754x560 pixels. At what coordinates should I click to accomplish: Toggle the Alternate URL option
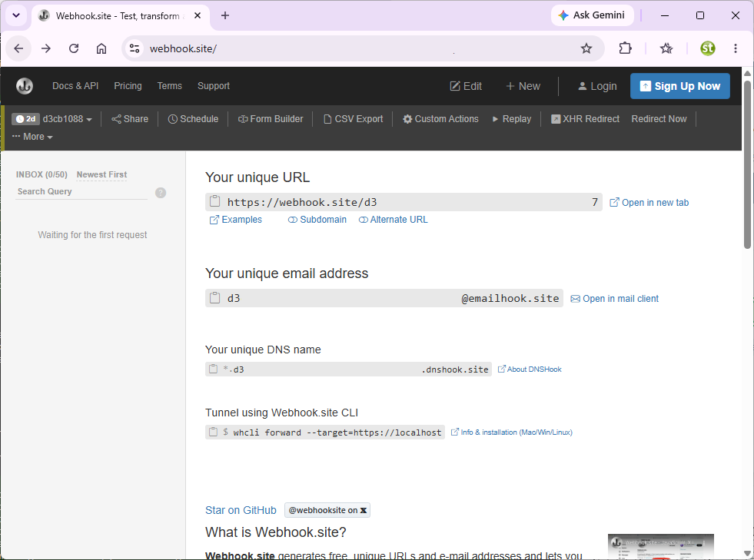point(393,220)
